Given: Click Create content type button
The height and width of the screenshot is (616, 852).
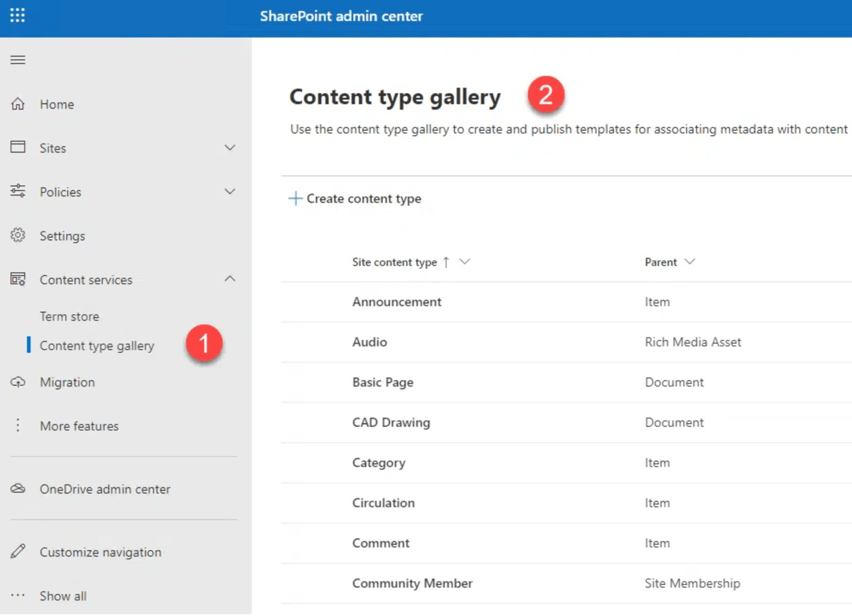Looking at the screenshot, I should click(355, 198).
